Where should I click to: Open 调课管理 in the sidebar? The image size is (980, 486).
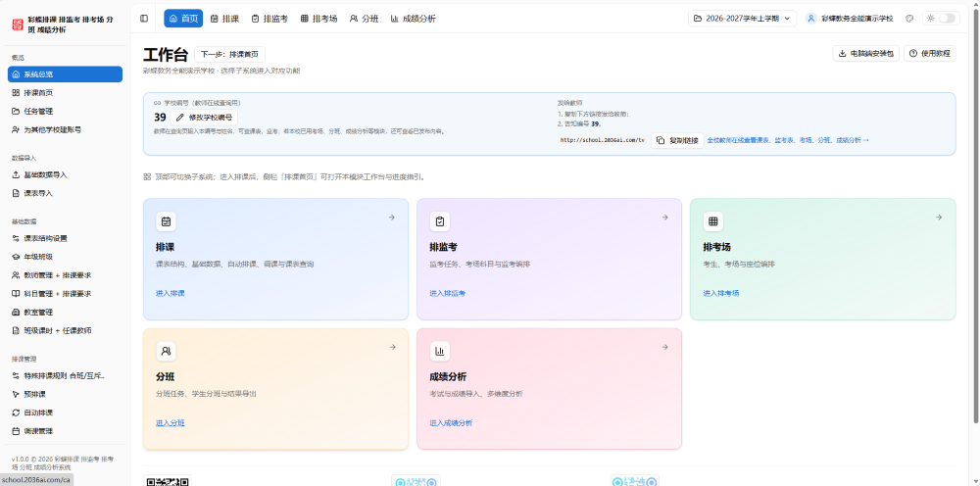tap(65, 431)
